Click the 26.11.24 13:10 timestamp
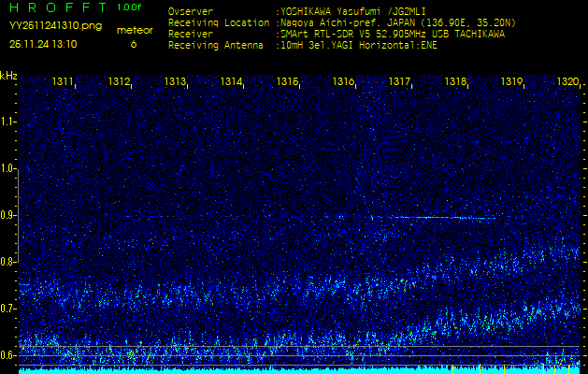The width and height of the screenshot is (588, 374). coord(43,44)
